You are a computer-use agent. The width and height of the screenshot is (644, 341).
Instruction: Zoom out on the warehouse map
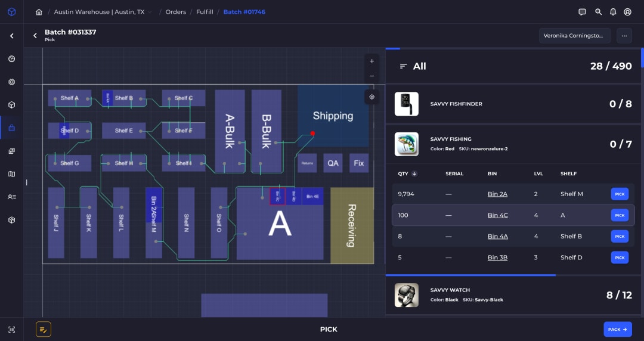[x=371, y=76]
